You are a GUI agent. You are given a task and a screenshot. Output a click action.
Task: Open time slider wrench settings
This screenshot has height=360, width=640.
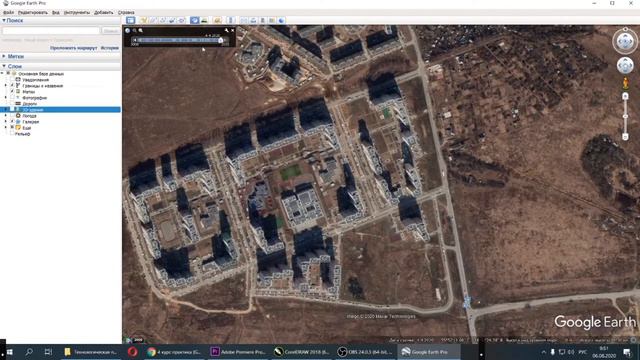click(227, 30)
